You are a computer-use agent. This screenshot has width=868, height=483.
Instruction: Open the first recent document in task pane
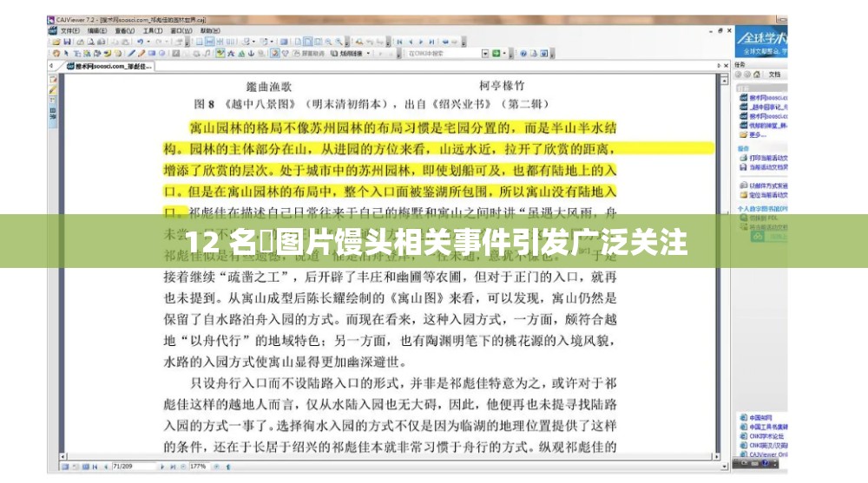tap(764, 97)
